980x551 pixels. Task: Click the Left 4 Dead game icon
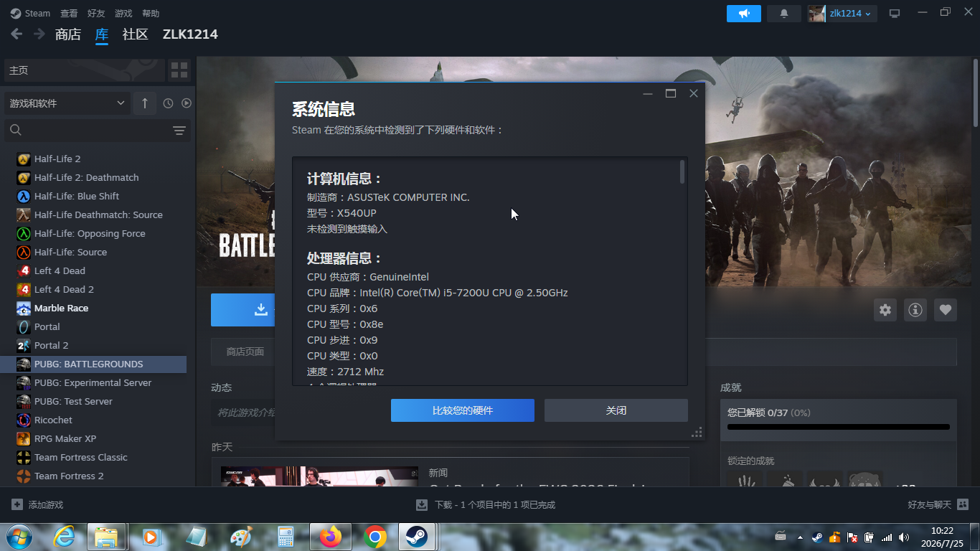(24, 270)
